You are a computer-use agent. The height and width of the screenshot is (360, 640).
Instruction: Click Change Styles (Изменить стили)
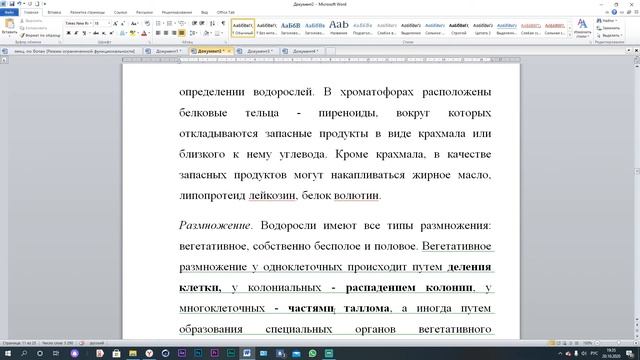pyautogui.click(x=582, y=28)
